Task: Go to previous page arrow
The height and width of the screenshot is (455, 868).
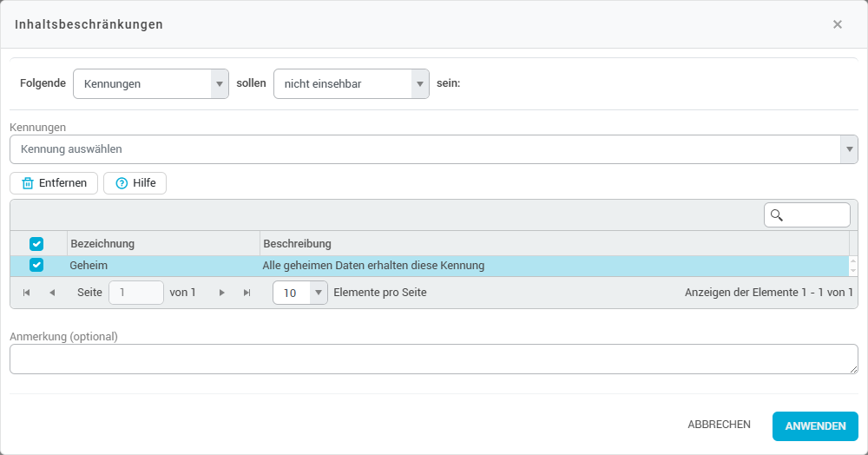Action: [52, 293]
